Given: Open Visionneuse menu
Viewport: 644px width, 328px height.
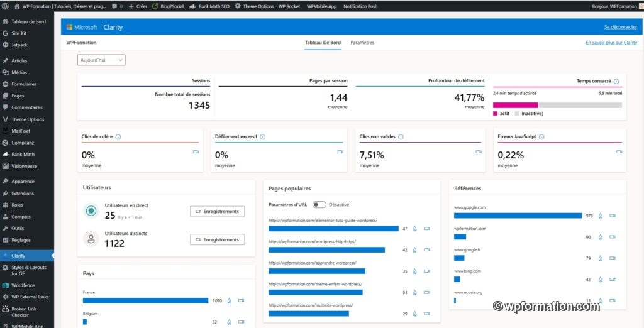Looking at the screenshot, I should [26, 167].
